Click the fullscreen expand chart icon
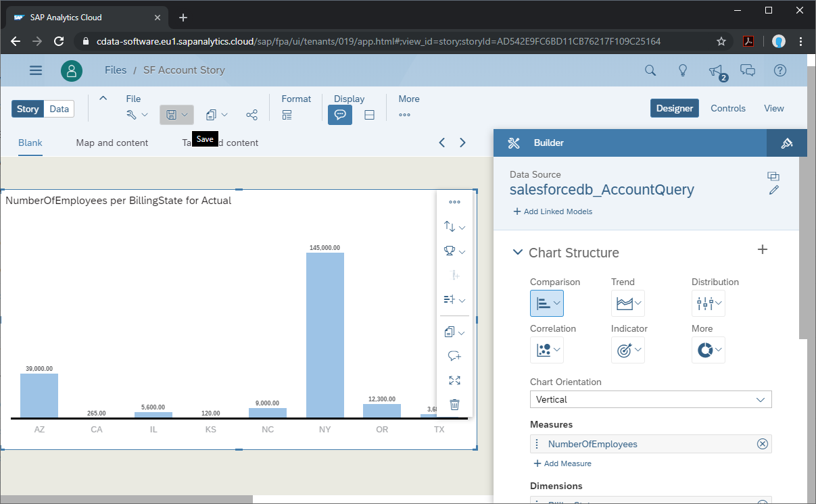This screenshot has height=504, width=816. click(454, 380)
